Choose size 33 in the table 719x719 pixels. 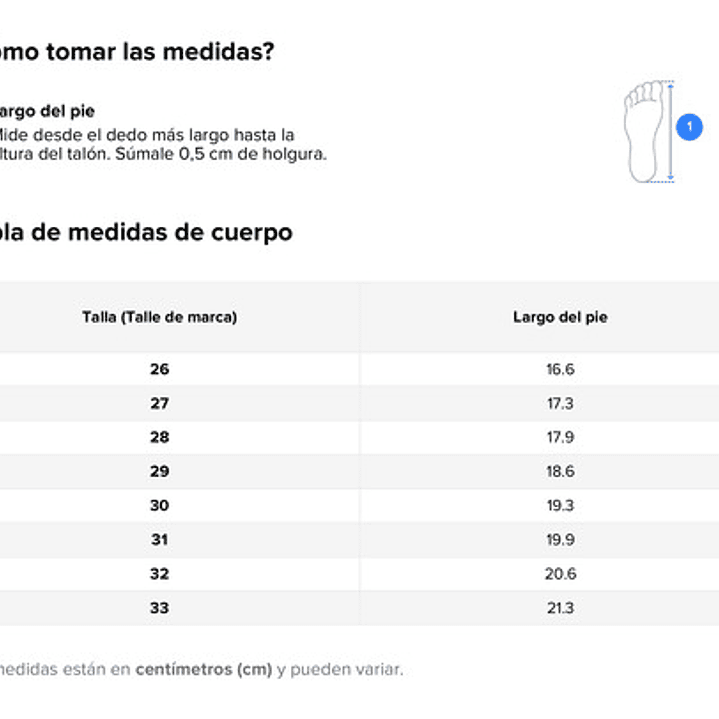pyautogui.click(x=159, y=607)
